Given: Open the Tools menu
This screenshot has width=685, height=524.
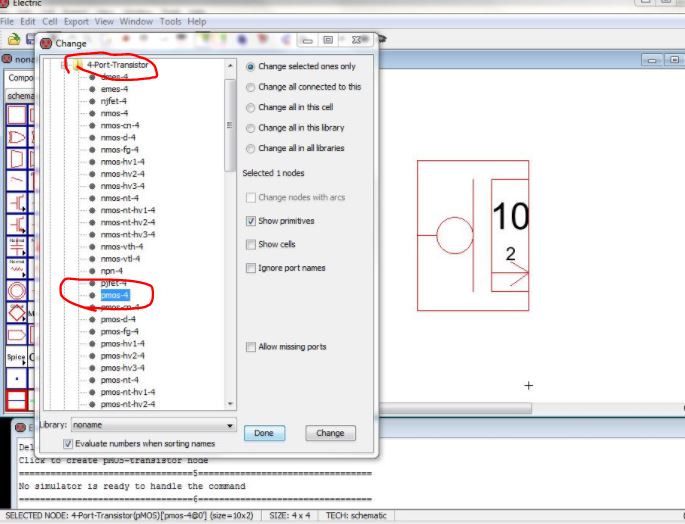Looking at the screenshot, I should [170, 21].
